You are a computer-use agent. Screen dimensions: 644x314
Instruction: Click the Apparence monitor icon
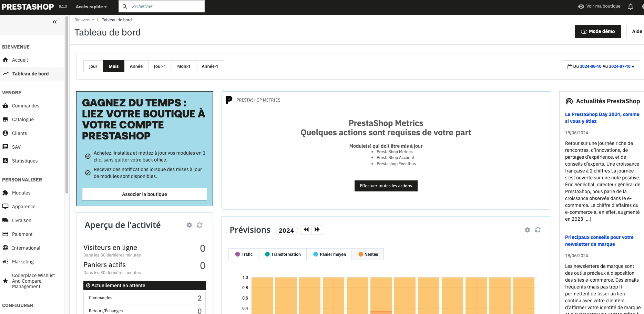[6, 207]
